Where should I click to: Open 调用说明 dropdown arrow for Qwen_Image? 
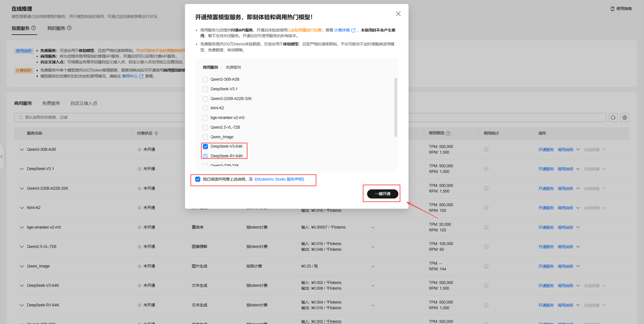(578, 266)
